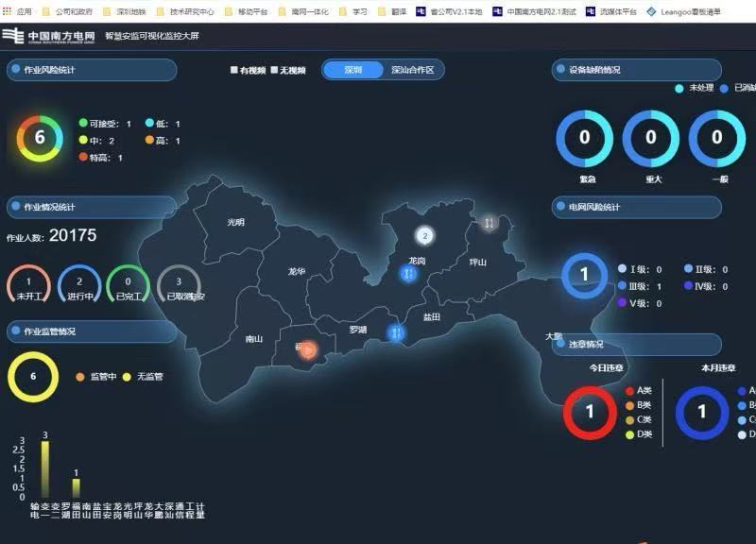The image size is (756, 544).
Task: Open the 公司和政府 bookmark folder
Action: [x=67, y=11]
